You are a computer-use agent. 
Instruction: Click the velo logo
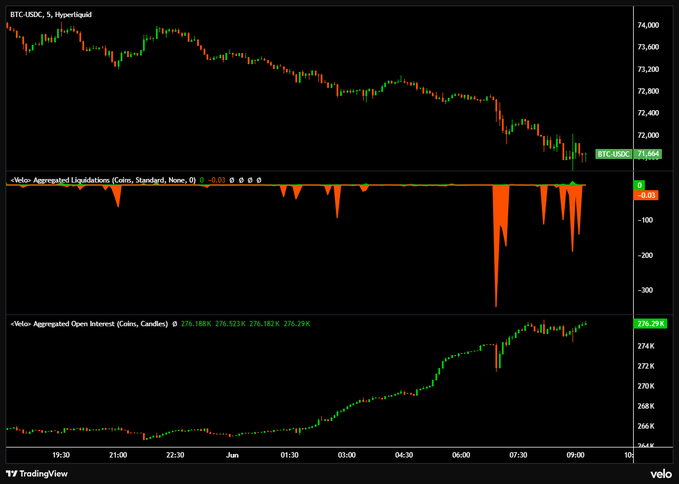[x=661, y=474]
